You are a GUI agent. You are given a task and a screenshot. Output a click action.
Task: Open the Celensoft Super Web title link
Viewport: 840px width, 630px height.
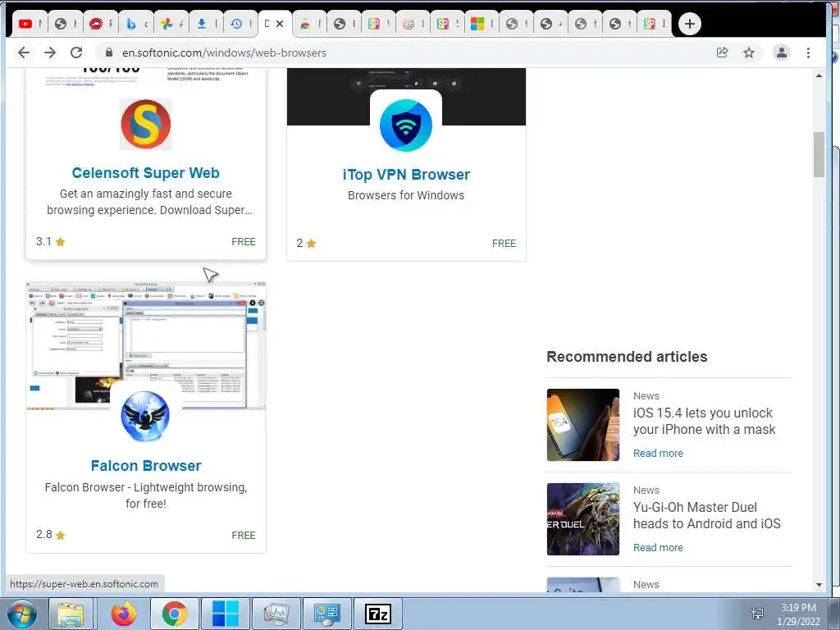tap(146, 173)
